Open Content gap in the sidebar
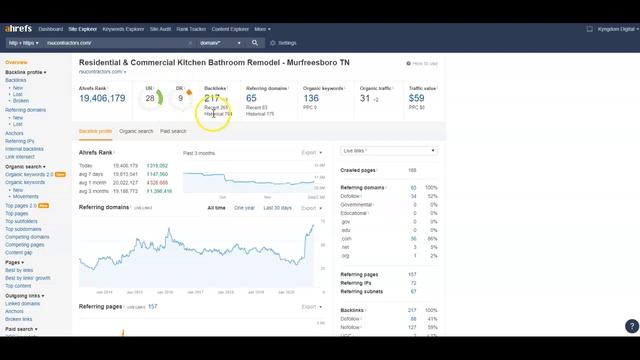 [x=18, y=253]
